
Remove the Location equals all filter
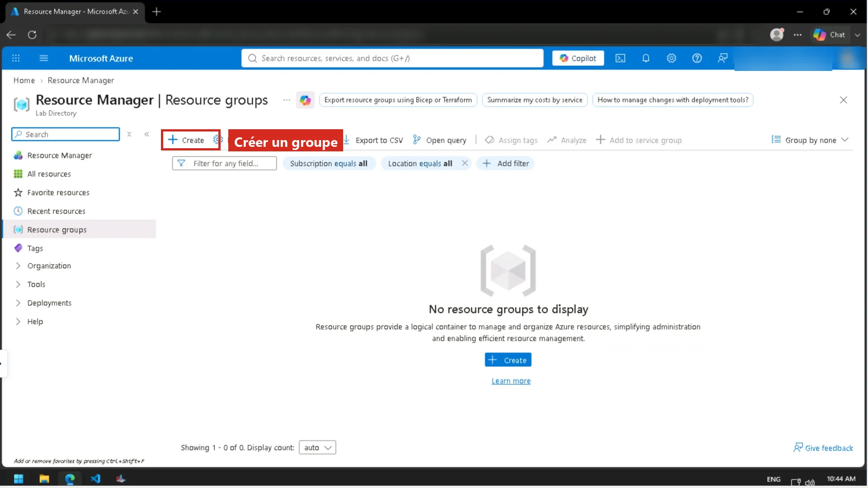[465, 164]
